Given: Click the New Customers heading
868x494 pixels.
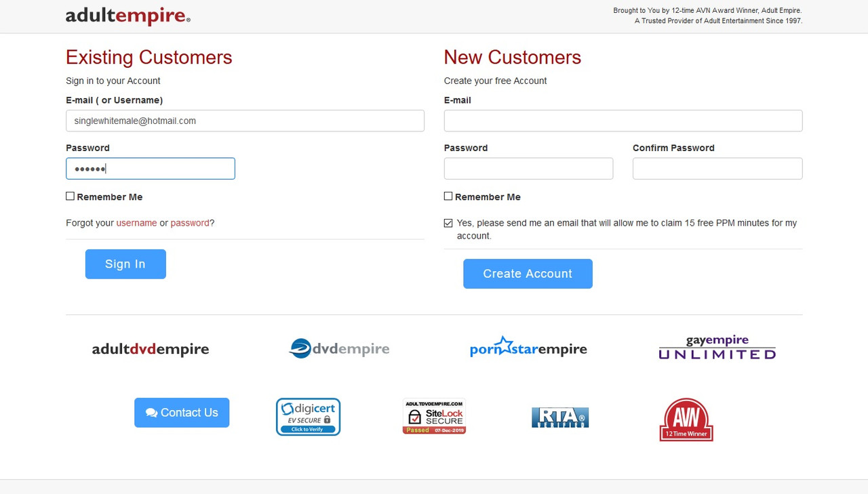Looking at the screenshot, I should coord(513,57).
